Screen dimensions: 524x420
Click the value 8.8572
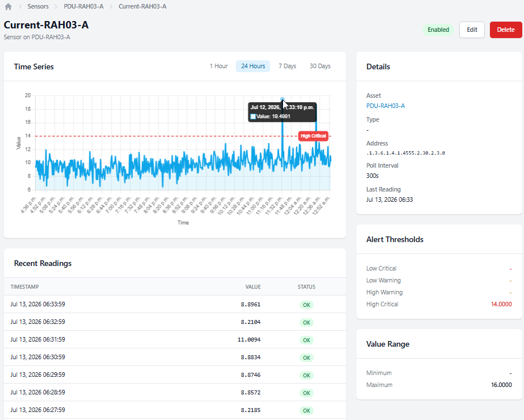click(x=251, y=393)
